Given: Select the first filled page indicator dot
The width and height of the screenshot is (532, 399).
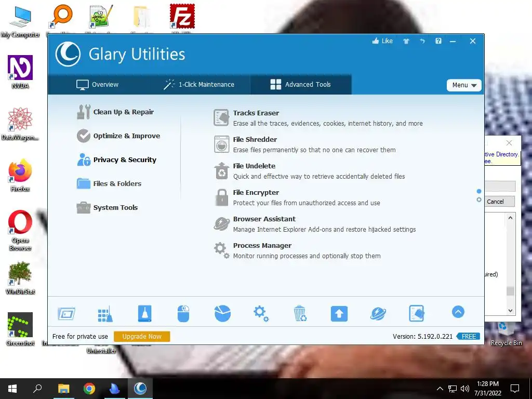Looking at the screenshot, I should tap(478, 191).
